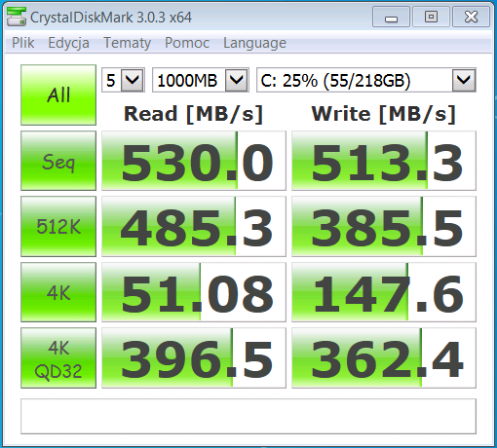Select the 4K QD32 read result 396.5

194,357
